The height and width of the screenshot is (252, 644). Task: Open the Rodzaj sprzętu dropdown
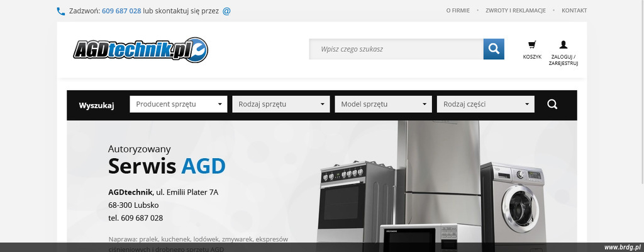[x=280, y=105]
